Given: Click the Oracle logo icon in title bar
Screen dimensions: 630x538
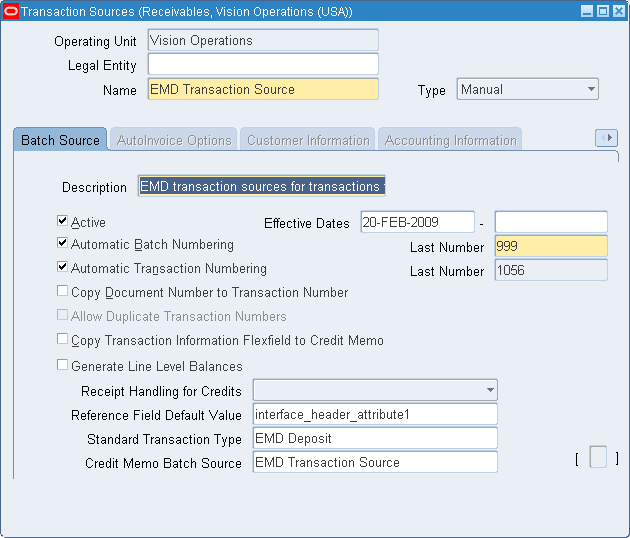Looking at the screenshot, I should click(10, 11).
